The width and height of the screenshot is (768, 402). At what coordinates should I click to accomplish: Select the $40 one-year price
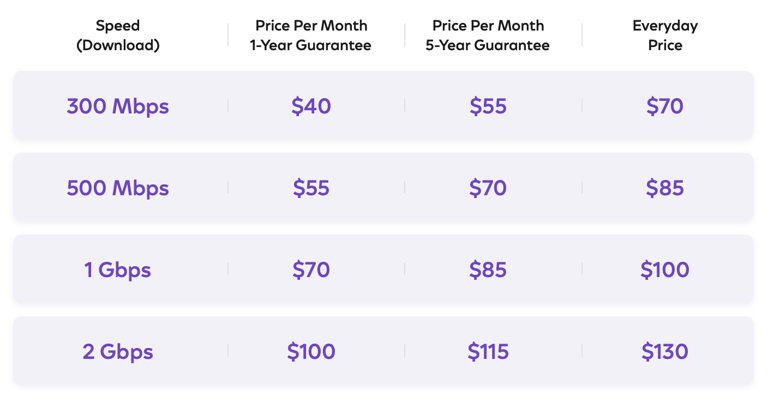point(311,106)
